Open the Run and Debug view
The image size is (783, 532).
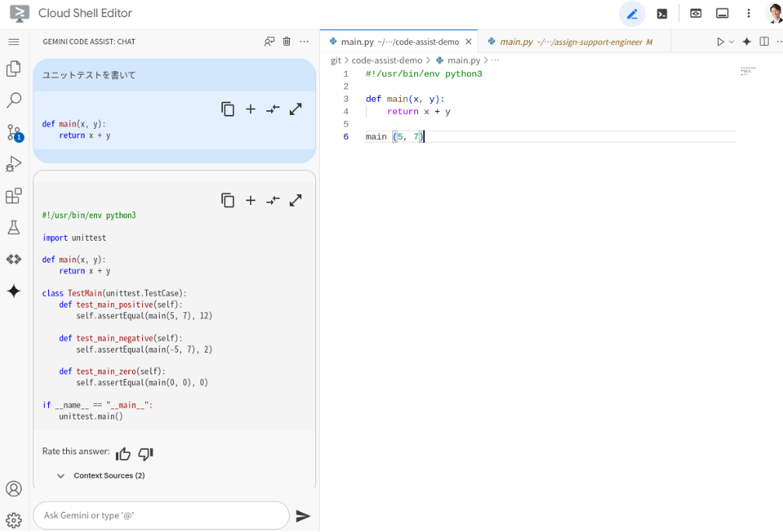14,164
